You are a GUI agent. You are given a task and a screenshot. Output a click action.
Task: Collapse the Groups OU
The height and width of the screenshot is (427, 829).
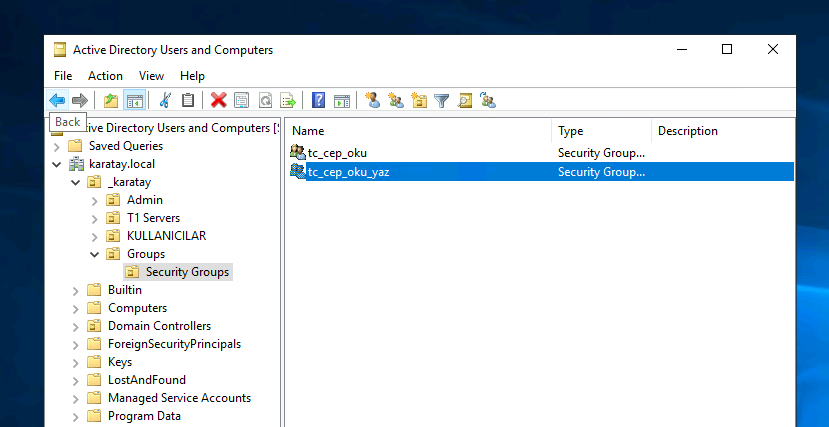95,254
